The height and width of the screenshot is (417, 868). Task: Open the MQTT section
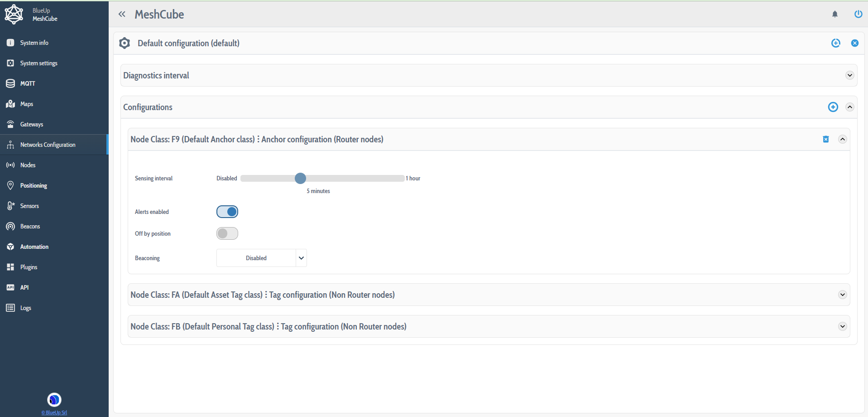tap(28, 83)
